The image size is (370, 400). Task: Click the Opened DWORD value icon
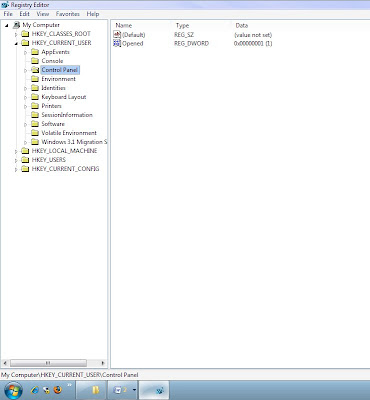(x=117, y=43)
